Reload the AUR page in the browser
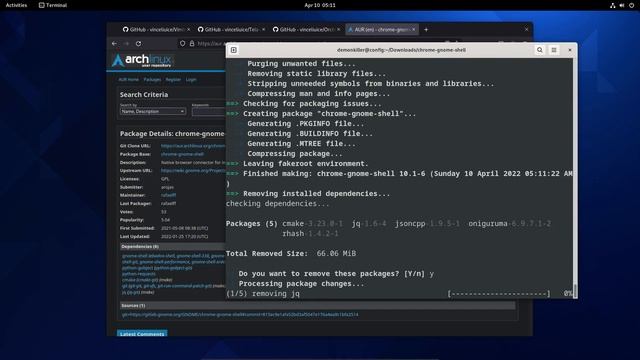Image resolution: width=640 pixels, height=360 pixels. point(138,43)
